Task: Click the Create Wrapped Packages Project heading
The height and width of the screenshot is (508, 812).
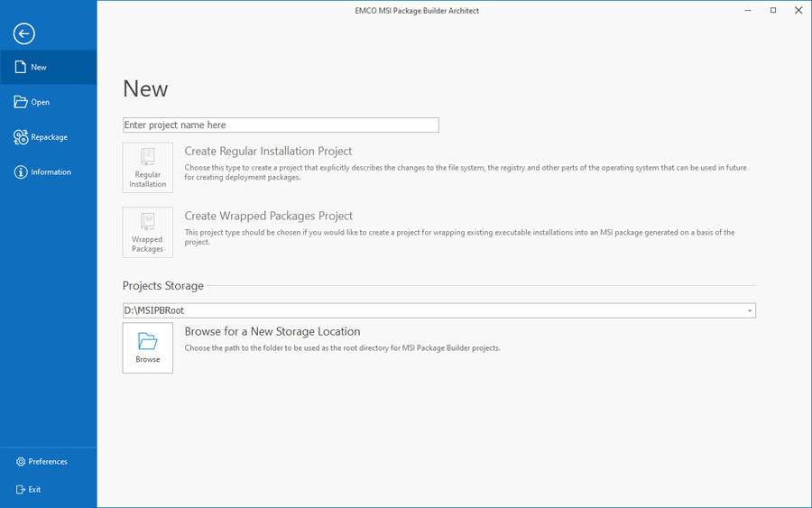Action: click(268, 216)
